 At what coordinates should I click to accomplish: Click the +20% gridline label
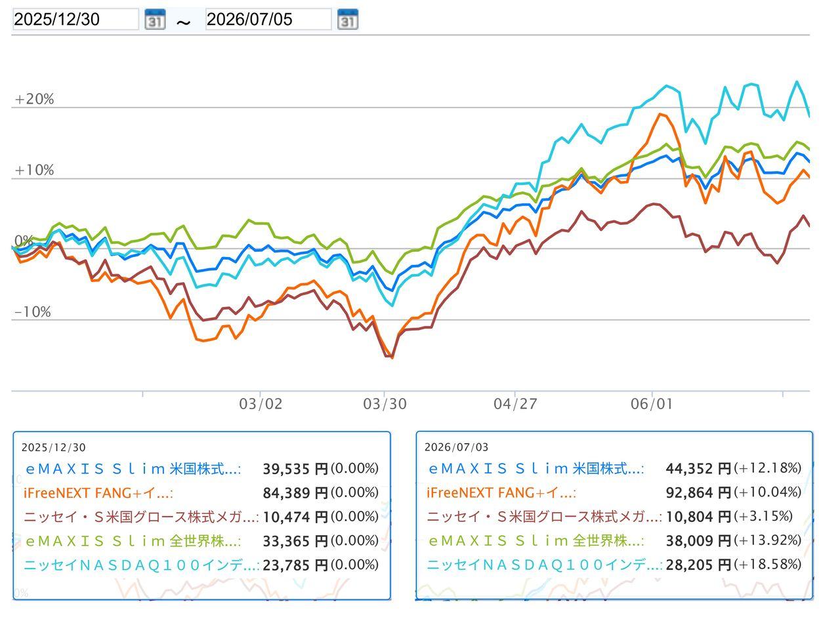click(x=34, y=99)
